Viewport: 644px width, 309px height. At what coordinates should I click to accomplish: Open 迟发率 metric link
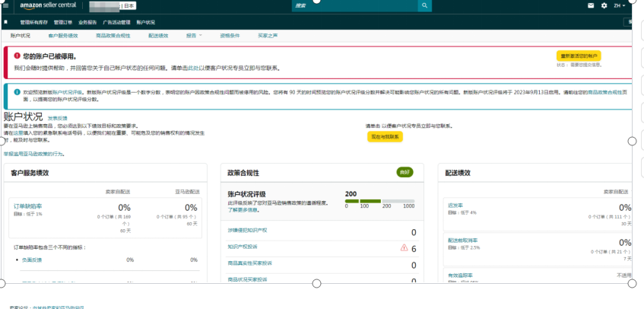point(455,205)
